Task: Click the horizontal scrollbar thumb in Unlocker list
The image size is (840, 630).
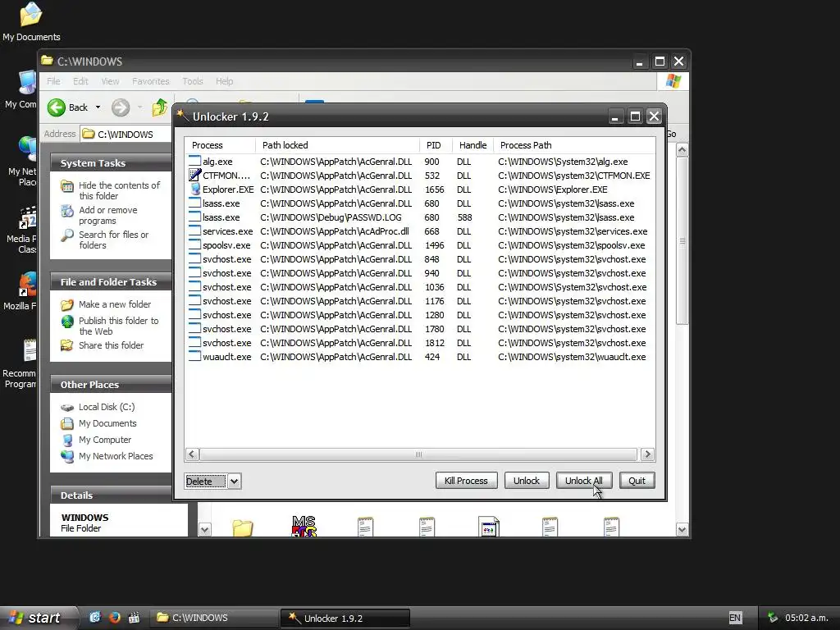Action: point(418,454)
